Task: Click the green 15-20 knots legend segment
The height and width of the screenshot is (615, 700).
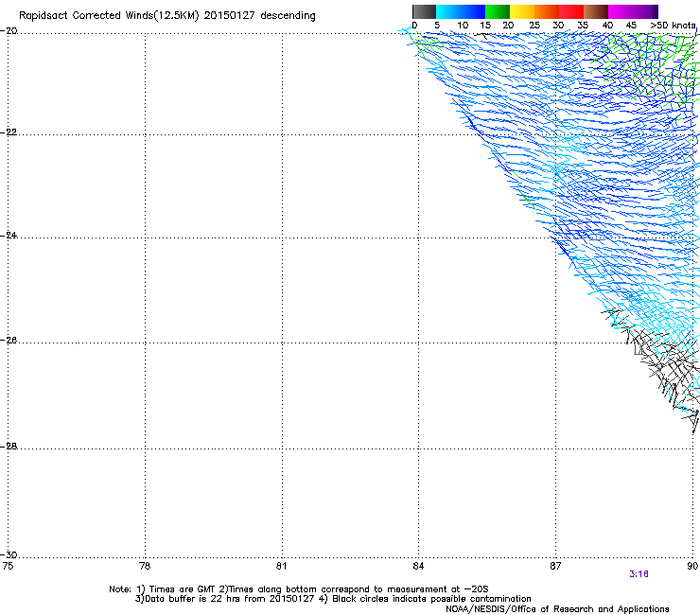Action: 498,11
